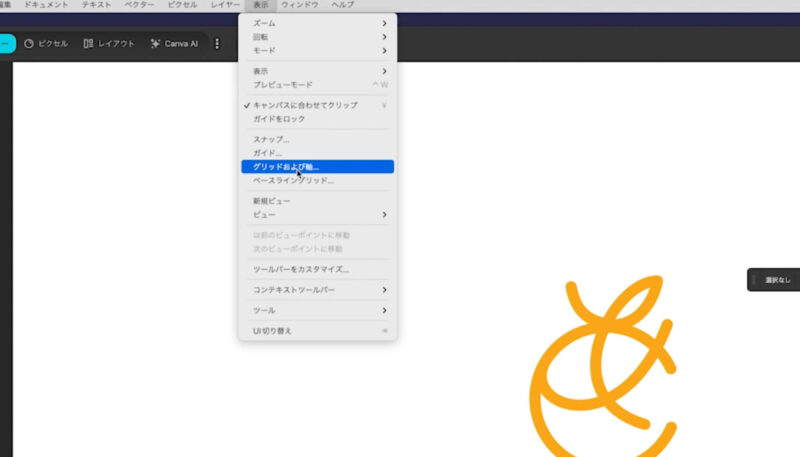Choose 新規ビュー from the menu
The height and width of the screenshot is (457, 800).
(317, 201)
